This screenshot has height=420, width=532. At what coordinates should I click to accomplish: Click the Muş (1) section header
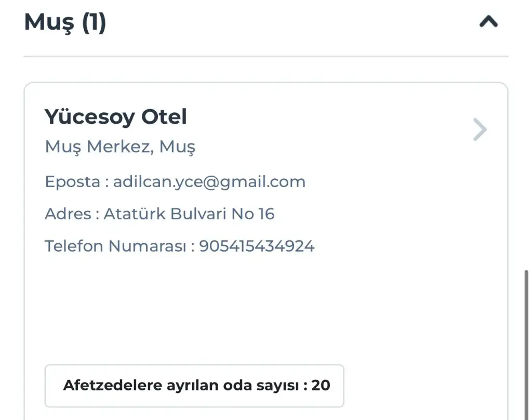(65, 23)
